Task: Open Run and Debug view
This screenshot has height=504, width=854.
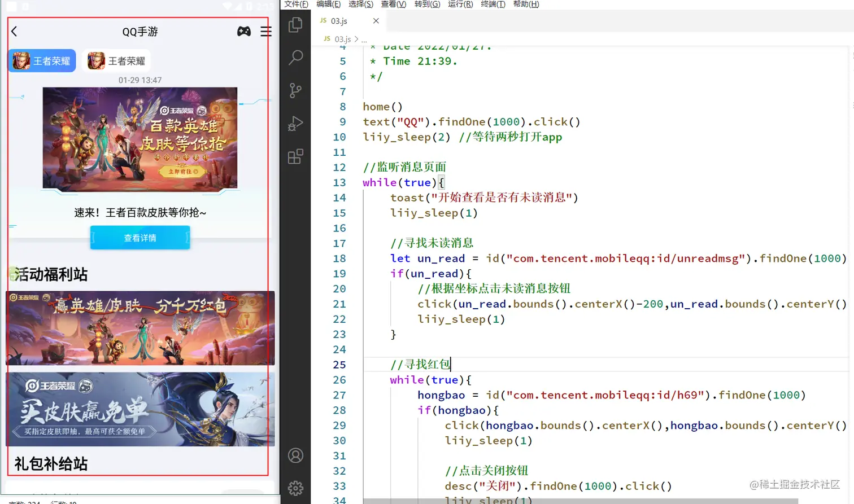Action: [295, 124]
